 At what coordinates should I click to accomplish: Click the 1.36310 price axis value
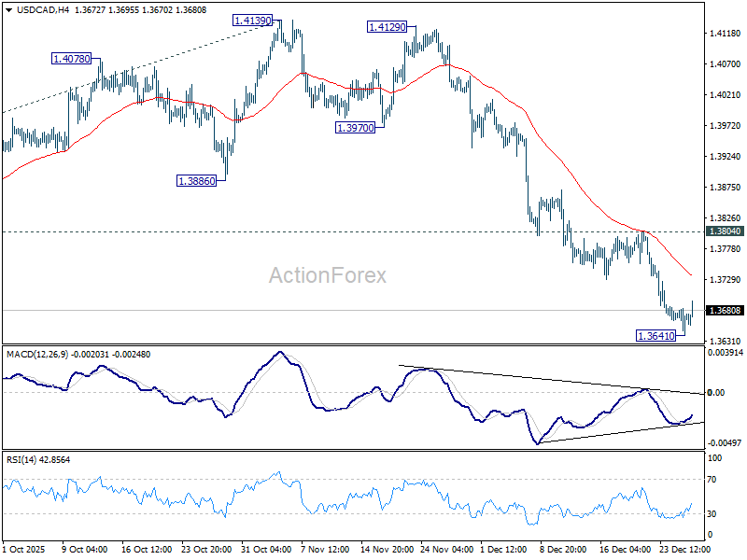click(726, 341)
